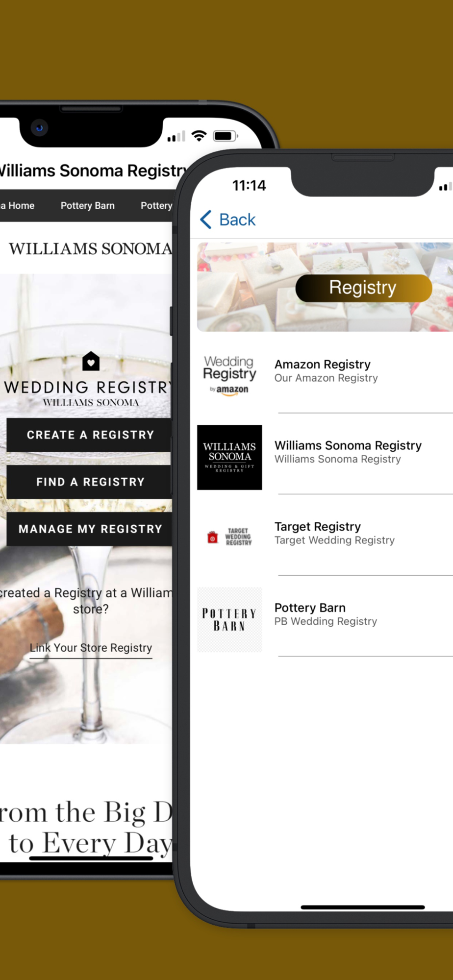This screenshot has width=453, height=980.
Task: Follow the Link Your Store Registry link
Action: [x=91, y=648]
